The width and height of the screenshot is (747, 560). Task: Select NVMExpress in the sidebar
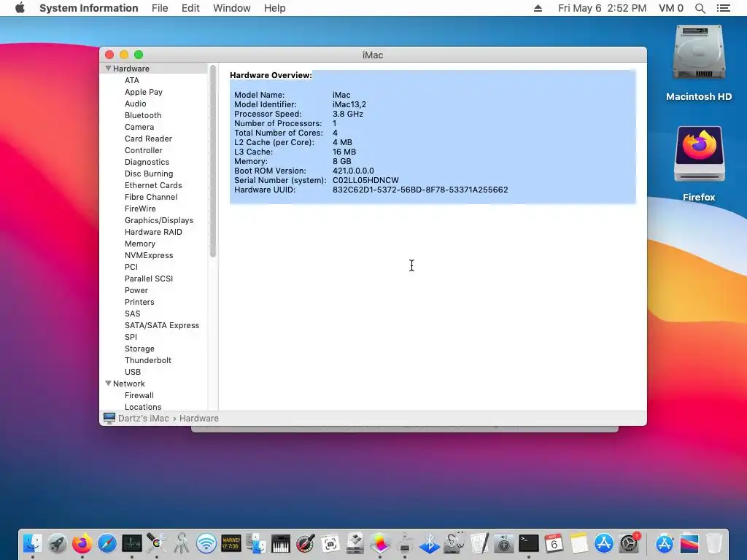click(149, 255)
